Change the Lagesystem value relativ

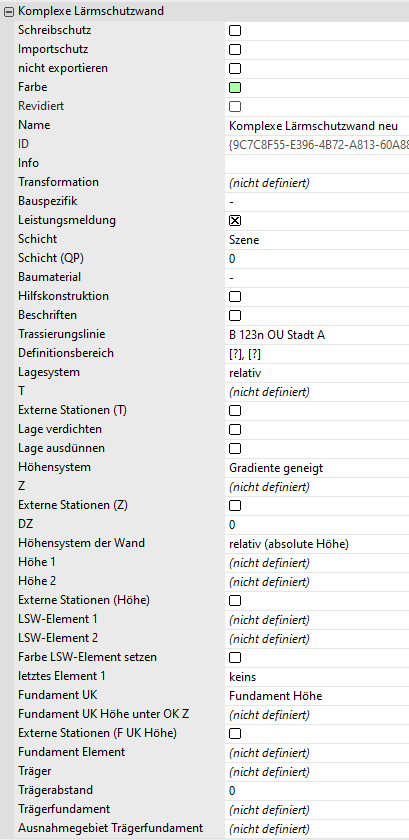317,373
